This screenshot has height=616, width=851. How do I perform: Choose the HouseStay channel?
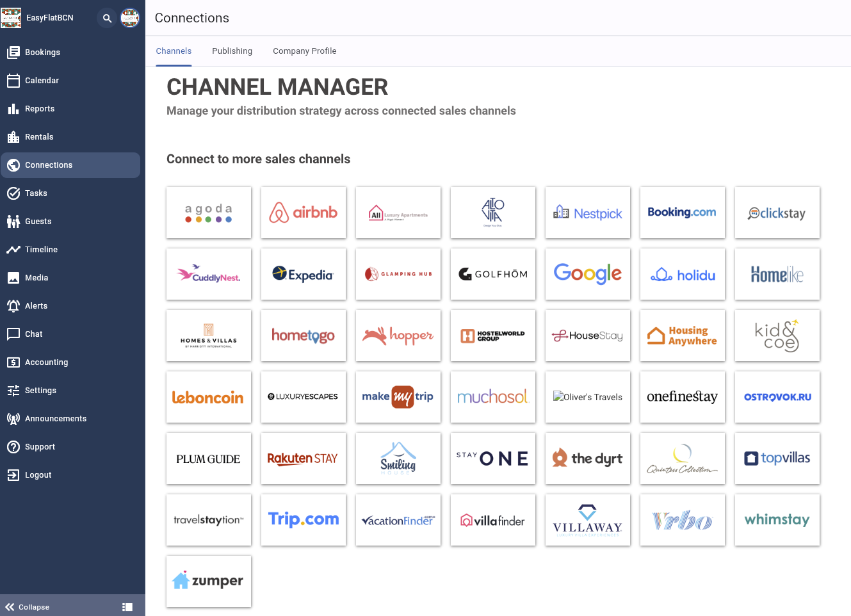pyautogui.click(x=588, y=336)
